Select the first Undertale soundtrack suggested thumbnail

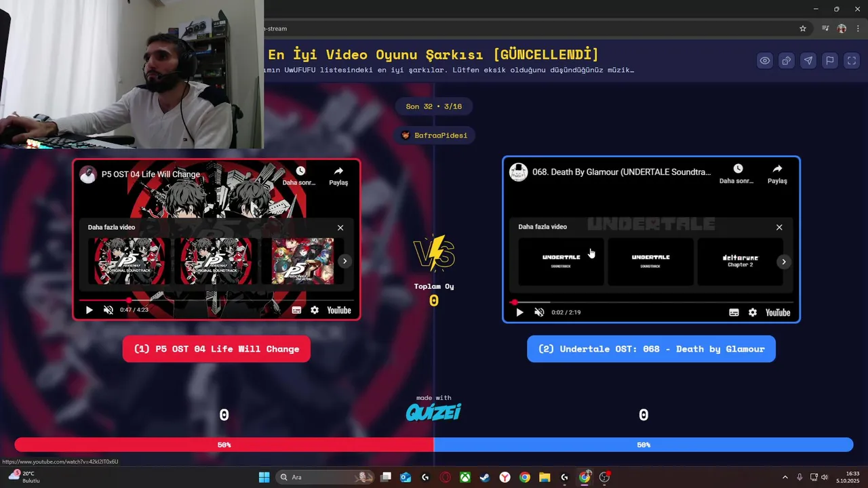561,262
